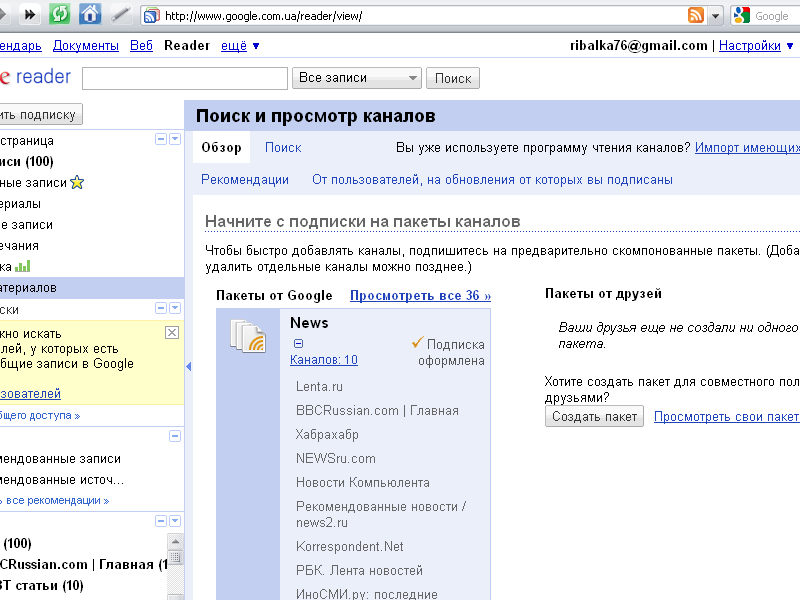The width and height of the screenshot is (800, 600).
Task: Open the 'Все записи' search dropdown
Action: coord(358,78)
